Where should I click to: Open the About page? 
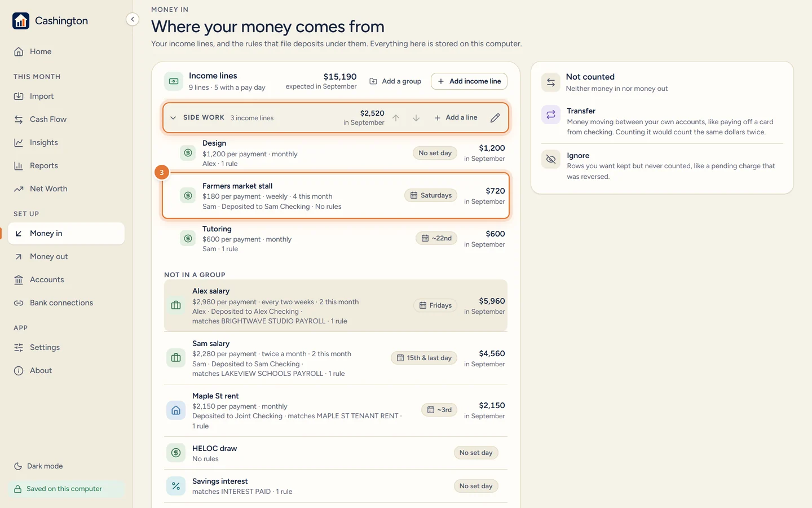(67, 371)
